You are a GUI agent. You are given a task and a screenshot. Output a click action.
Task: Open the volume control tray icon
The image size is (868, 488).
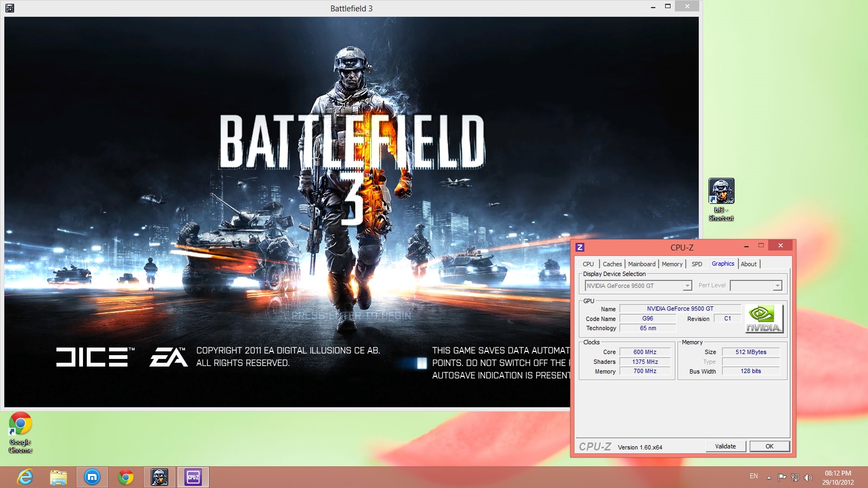tap(808, 478)
